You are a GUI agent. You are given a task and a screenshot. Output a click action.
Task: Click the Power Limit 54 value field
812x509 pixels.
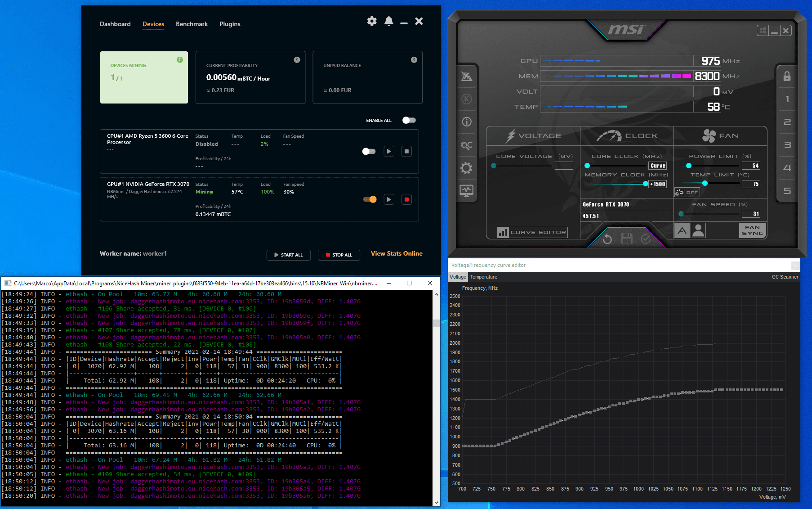coord(751,166)
